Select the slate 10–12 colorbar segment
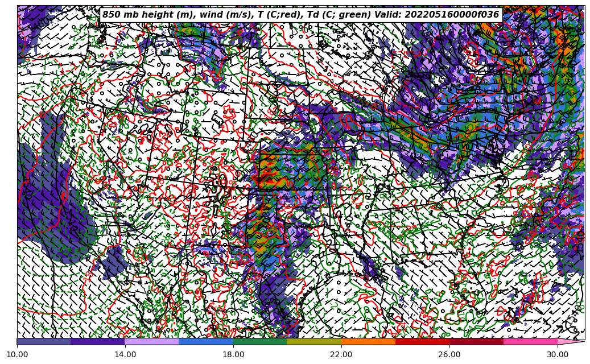590x364 pixels. 44,341
